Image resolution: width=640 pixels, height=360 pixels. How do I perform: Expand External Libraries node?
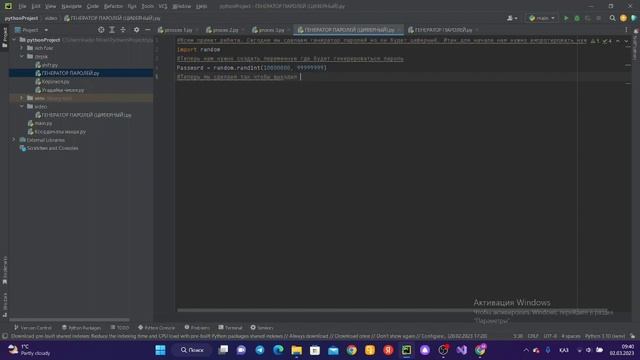tap(14, 140)
